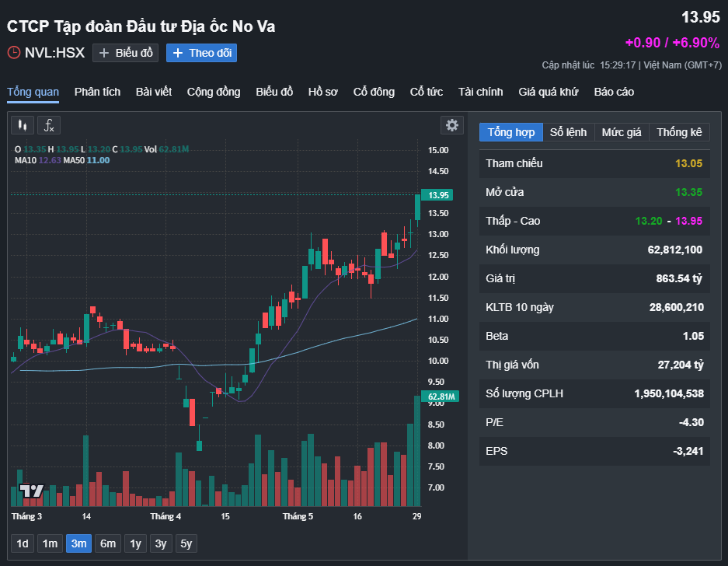Image resolution: width=728 pixels, height=566 pixels.
Task: Switch to the Sổ lệnh panel tab
Action: (568, 132)
